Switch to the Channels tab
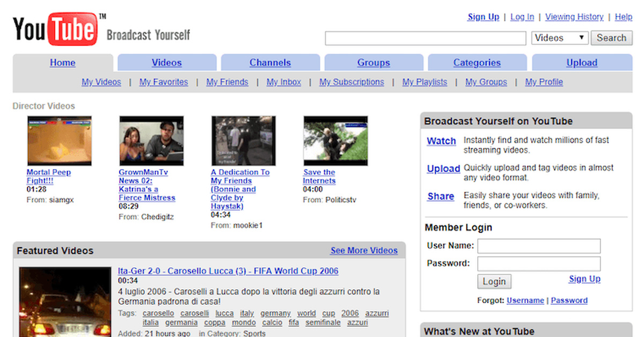This screenshot has height=337, width=644. pyautogui.click(x=270, y=63)
